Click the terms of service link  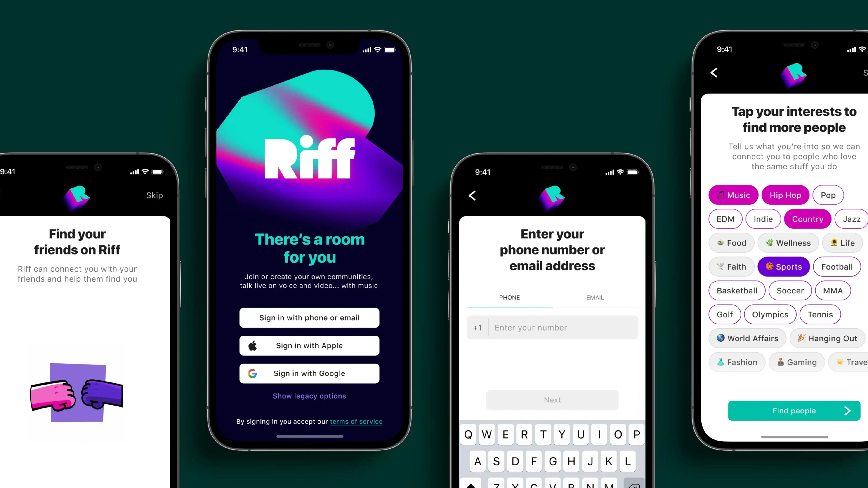click(356, 421)
